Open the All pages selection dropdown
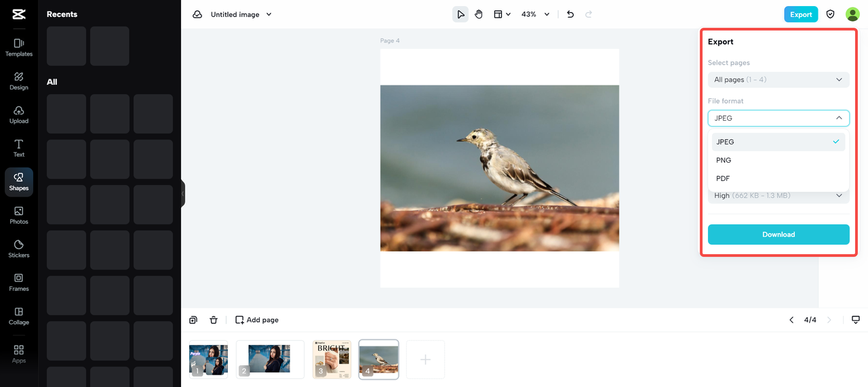The image size is (868, 387). (x=778, y=80)
